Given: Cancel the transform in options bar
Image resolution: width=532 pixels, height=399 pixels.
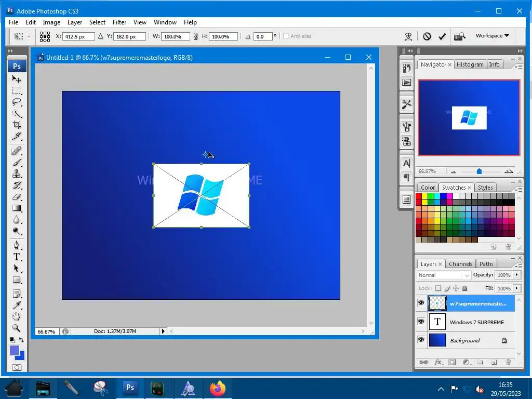Looking at the screenshot, I should (427, 36).
